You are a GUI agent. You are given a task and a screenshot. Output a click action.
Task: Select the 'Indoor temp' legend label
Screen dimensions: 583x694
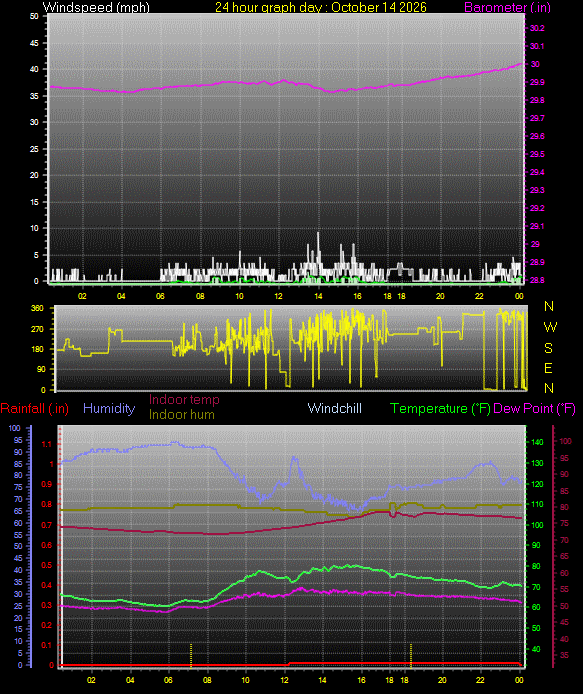tap(184, 399)
